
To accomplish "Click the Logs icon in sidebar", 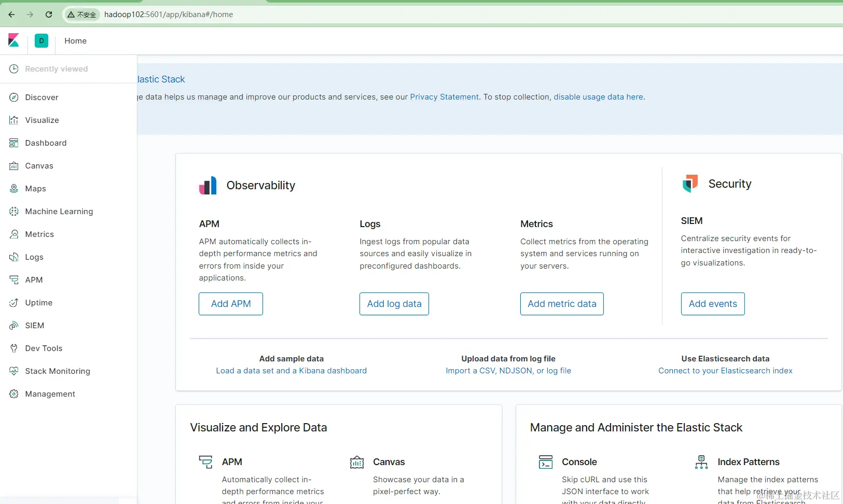I will click(14, 257).
